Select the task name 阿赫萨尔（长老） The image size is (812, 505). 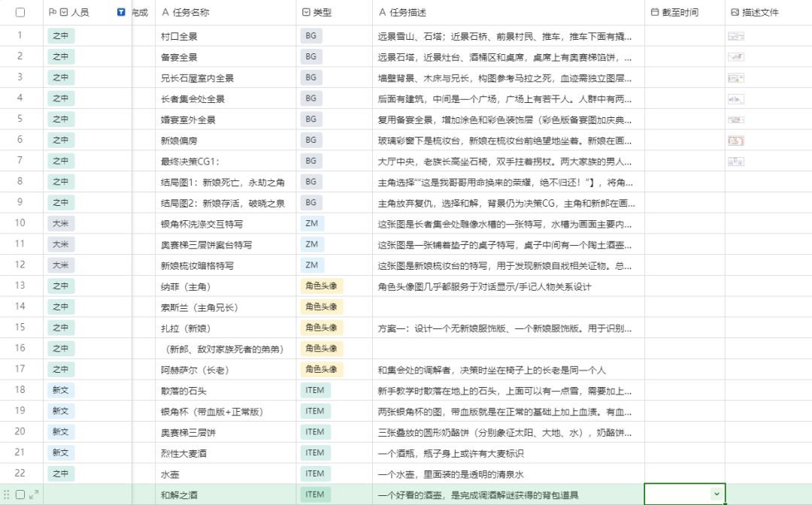click(x=195, y=370)
